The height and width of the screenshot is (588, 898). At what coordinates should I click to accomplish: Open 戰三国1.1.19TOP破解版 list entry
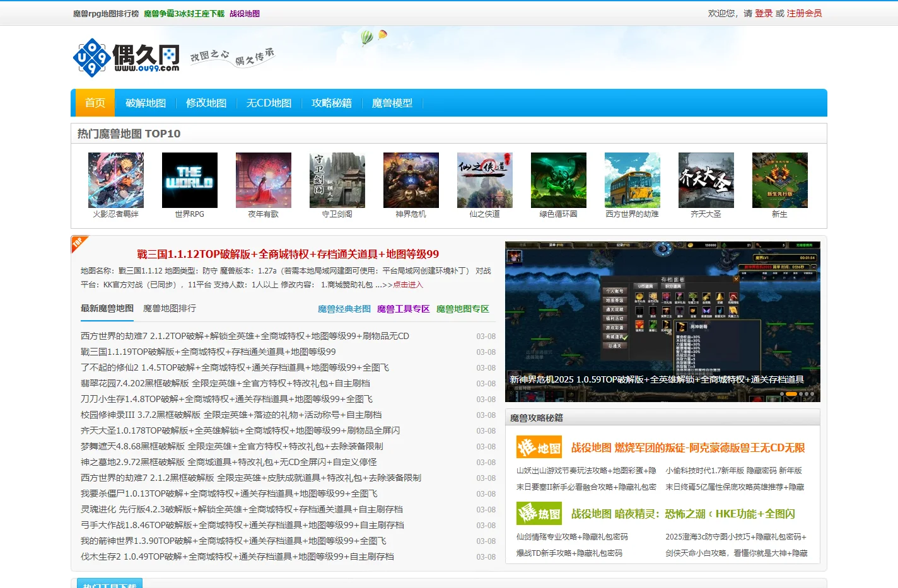208,352
